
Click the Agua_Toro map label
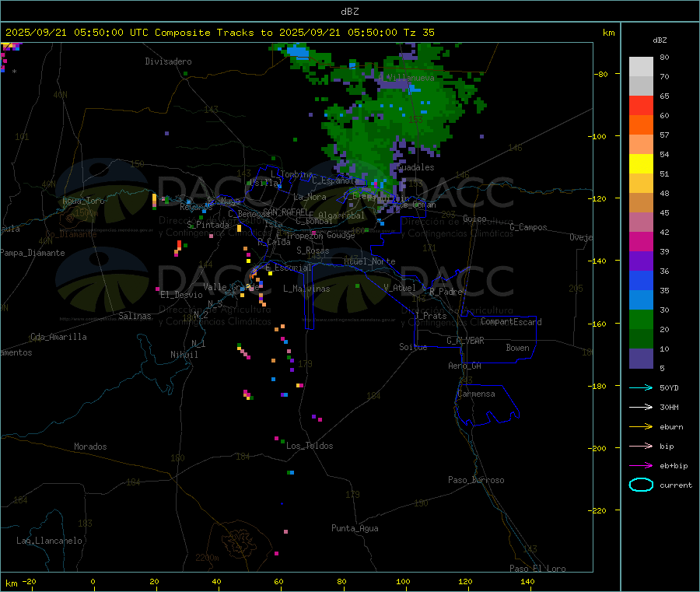(83, 201)
